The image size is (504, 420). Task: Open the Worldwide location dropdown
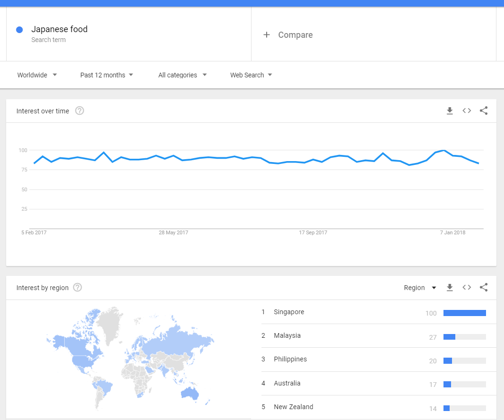[x=37, y=75]
